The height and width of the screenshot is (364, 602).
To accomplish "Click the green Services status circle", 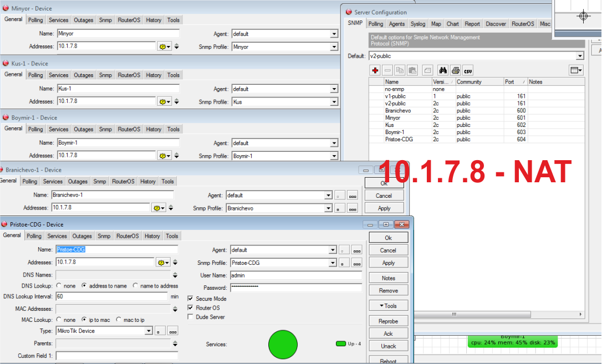I will [283, 344].
